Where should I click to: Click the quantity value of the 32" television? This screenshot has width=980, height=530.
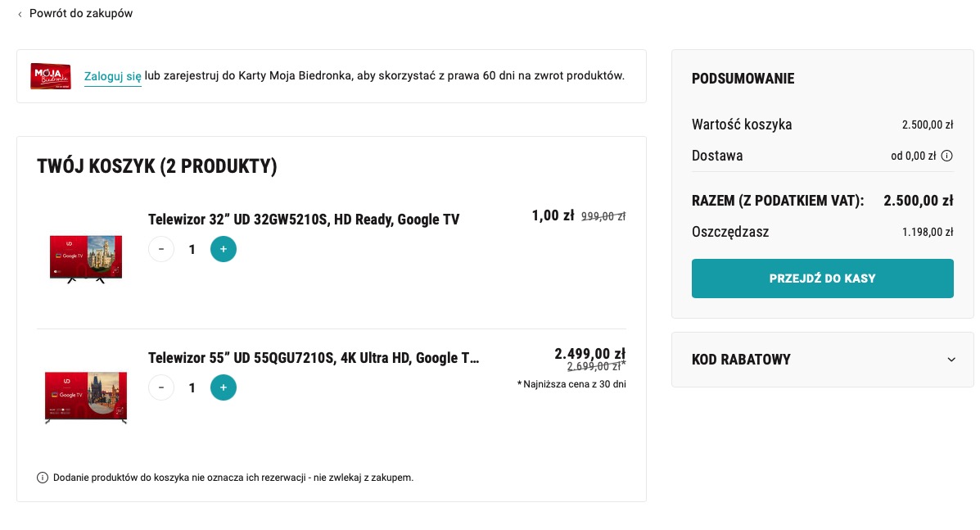tap(192, 249)
